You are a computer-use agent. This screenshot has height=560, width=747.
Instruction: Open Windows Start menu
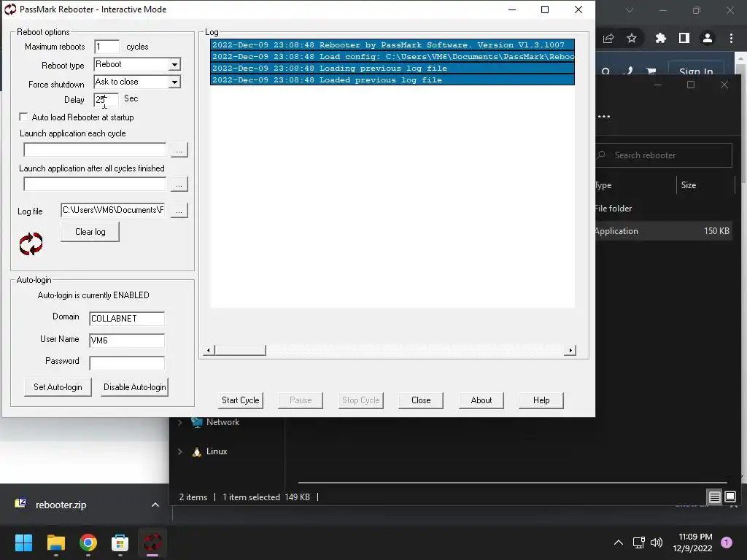[x=23, y=542]
